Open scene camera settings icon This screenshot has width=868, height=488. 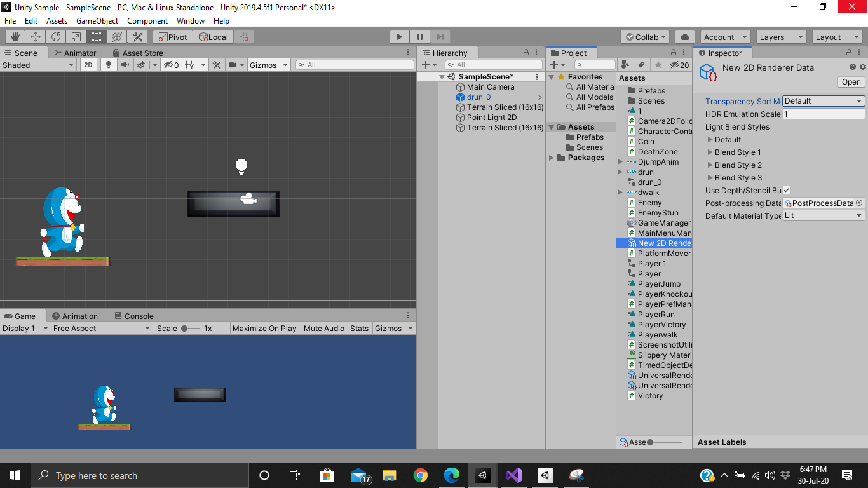pyautogui.click(x=233, y=65)
